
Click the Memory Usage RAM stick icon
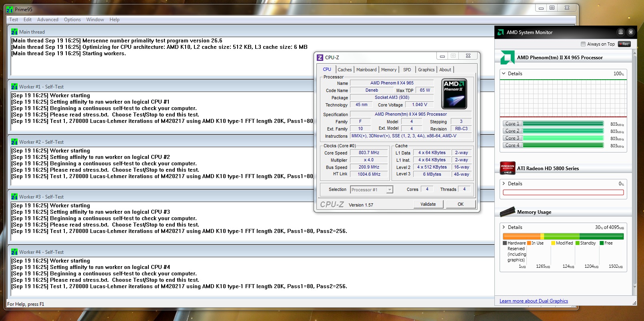(508, 211)
